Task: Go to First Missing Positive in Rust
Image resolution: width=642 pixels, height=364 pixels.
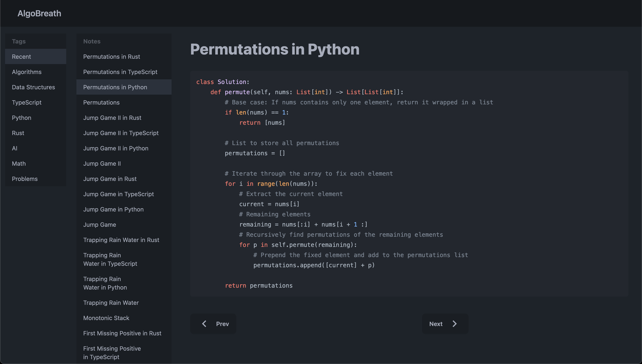Action: (122, 333)
